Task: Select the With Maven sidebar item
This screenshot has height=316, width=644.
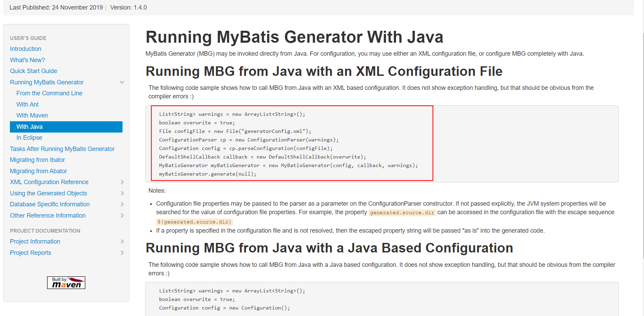Action: click(32, 115)
